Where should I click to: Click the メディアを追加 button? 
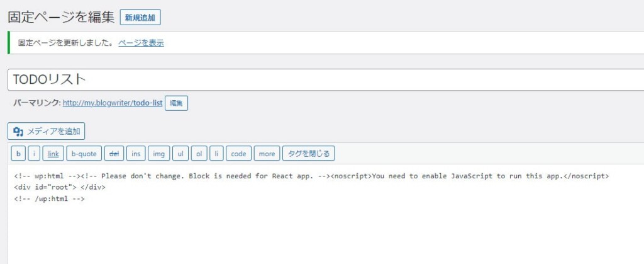[x=47, y=131]
